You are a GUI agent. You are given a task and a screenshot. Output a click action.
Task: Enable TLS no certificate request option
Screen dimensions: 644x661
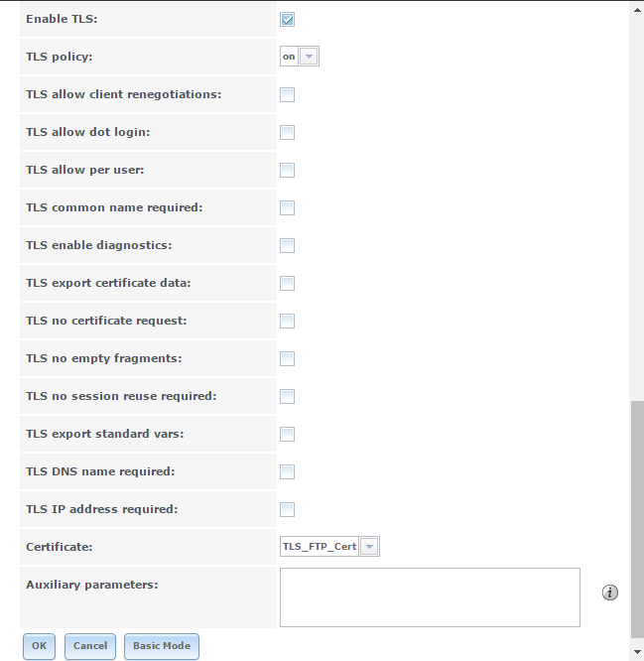(x=287, y=321)
